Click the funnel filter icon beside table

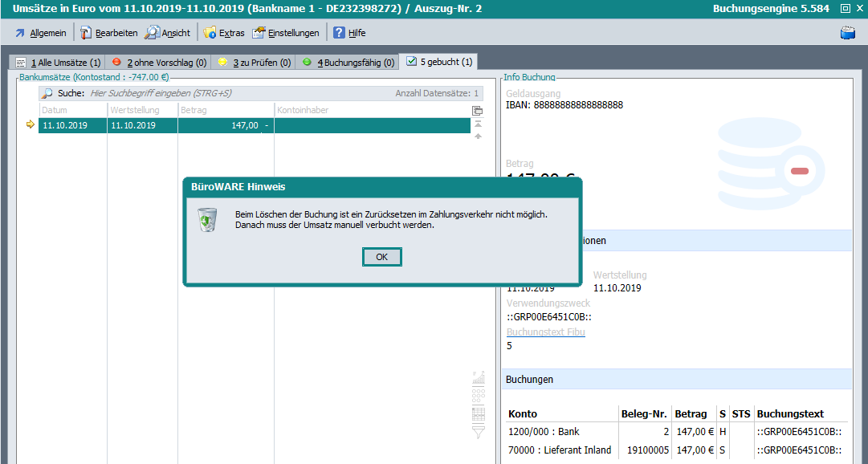(x=479, y=433)
